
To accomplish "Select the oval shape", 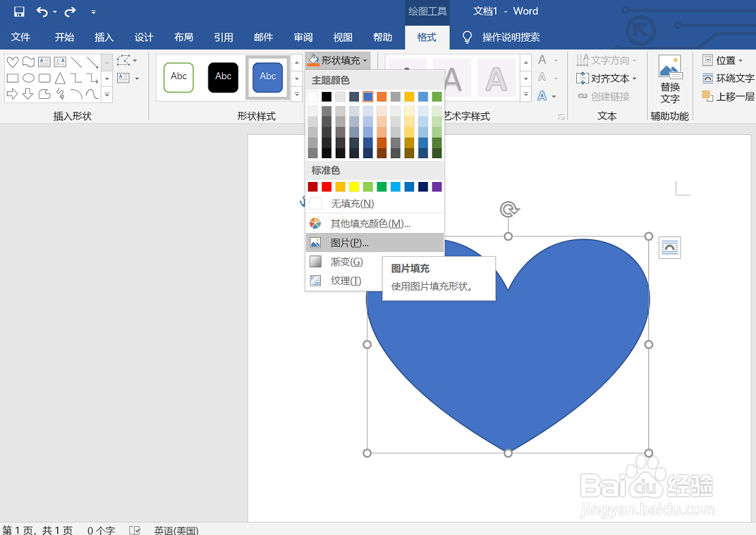I will point(29,78).
